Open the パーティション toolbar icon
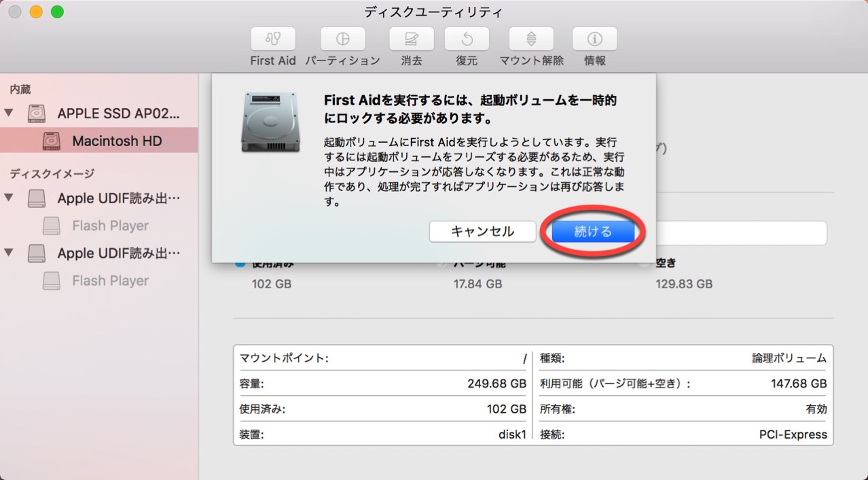This screenshot has width=868, height=480. pos(342,39)
